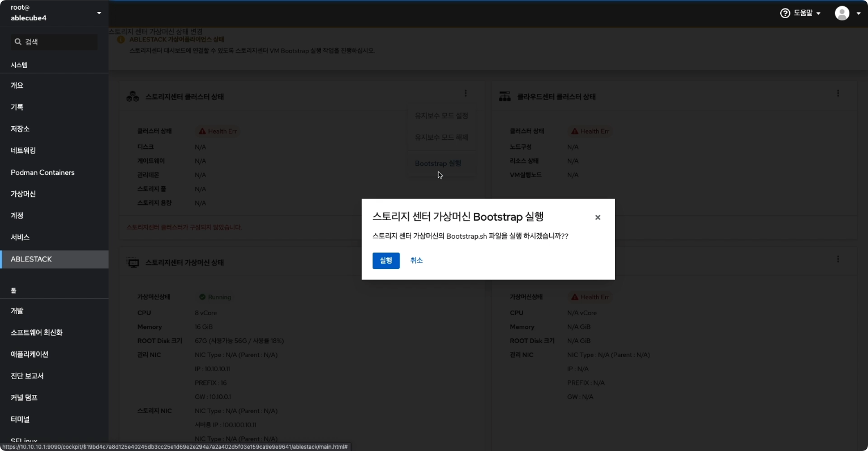Viewport: 868px width, 451px height.
Task: Click the 8 vCore CPU value
Action: coord(206,313)
